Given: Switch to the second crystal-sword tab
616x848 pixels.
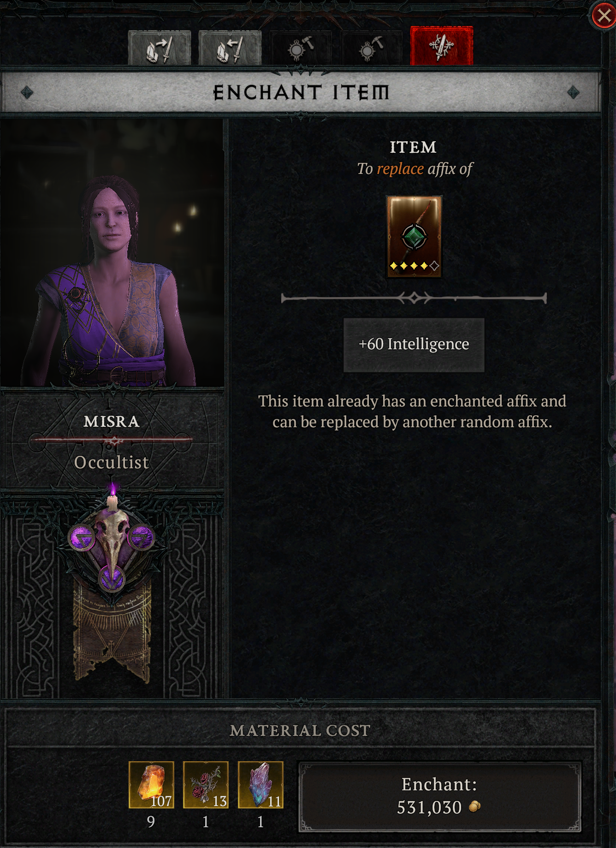Looking at the screenshot, I should point(230,48).
